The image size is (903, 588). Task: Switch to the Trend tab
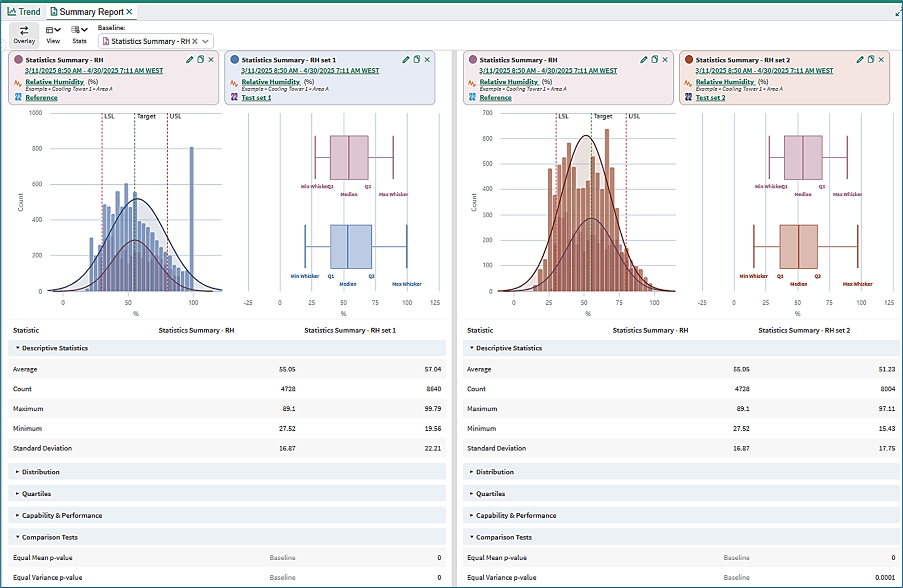tap(24, 11)
